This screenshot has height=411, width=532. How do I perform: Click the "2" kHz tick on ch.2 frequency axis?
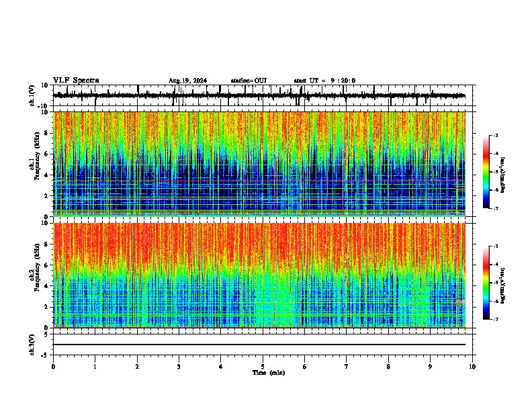[x=47, y=307]
